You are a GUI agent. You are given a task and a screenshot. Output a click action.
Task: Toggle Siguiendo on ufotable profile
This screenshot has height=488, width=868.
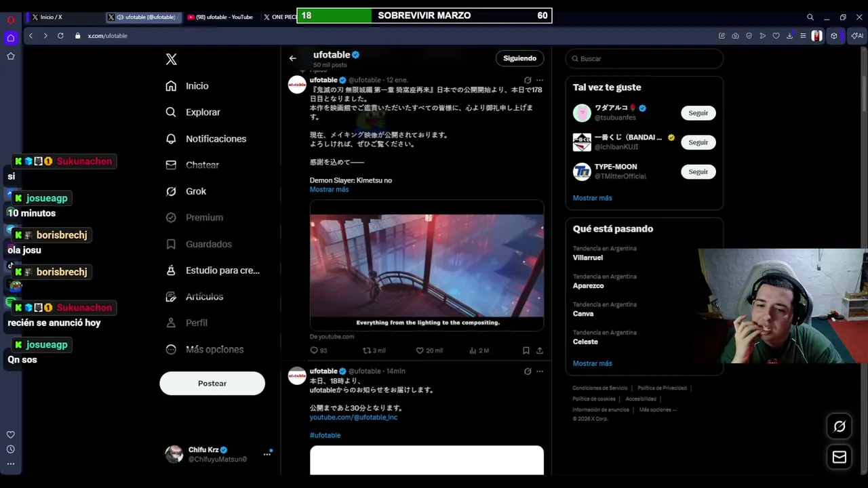520,58
